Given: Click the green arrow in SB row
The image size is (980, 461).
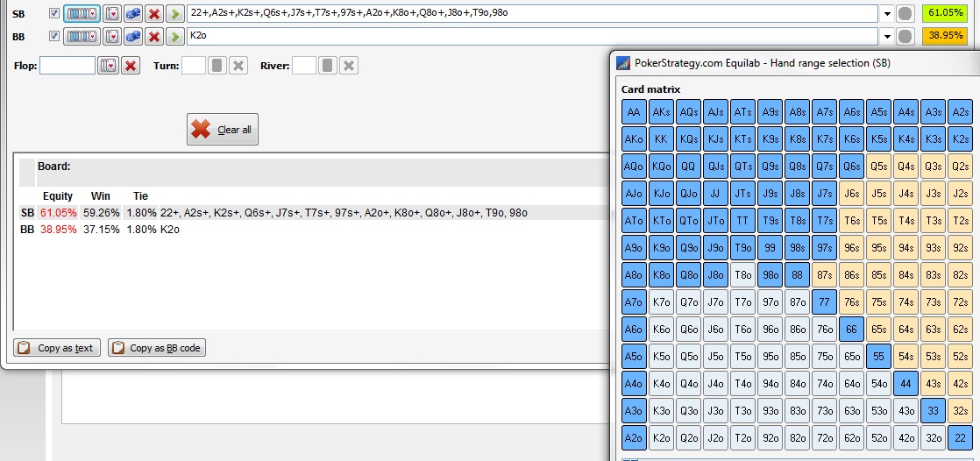Looking at the screenshot, I should click(174, 14).
